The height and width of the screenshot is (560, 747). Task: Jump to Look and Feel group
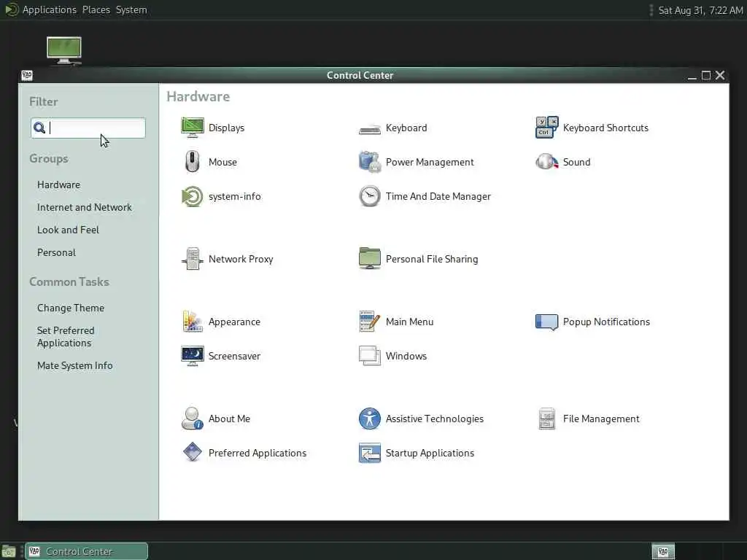(68, 230)
